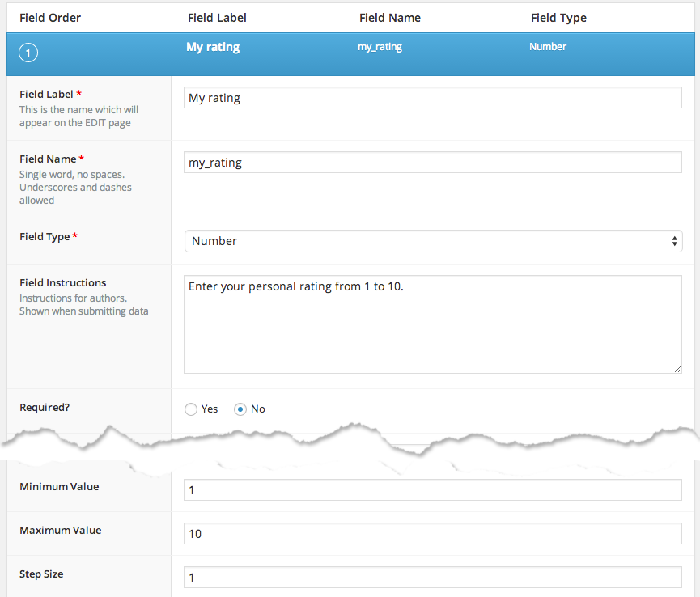The image size is (700, 597).
Task: Click the circled field order number 1
Action: [28, 53]
